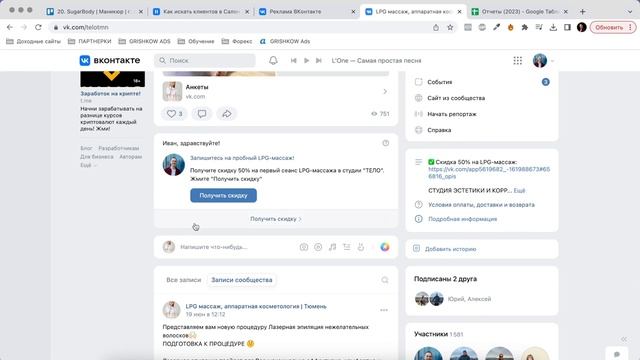Click the Обновить browser update button

click(x=613, y=27)
